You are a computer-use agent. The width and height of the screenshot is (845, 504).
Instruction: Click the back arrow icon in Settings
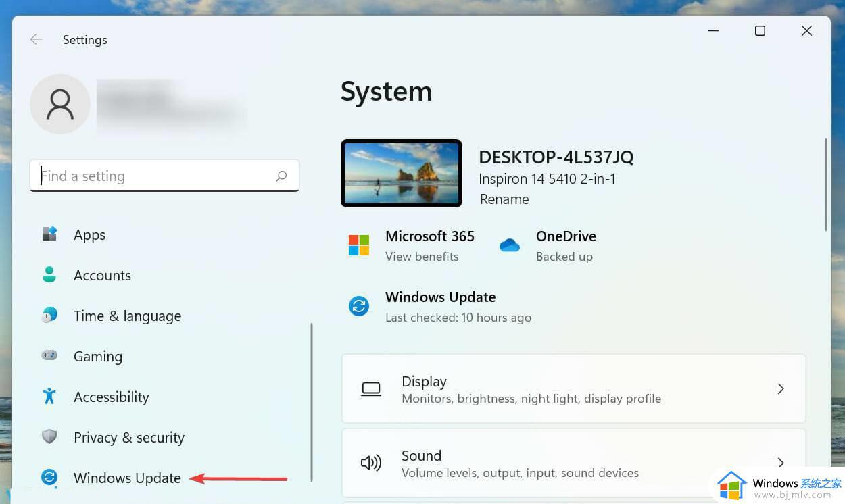coord(37,40)
